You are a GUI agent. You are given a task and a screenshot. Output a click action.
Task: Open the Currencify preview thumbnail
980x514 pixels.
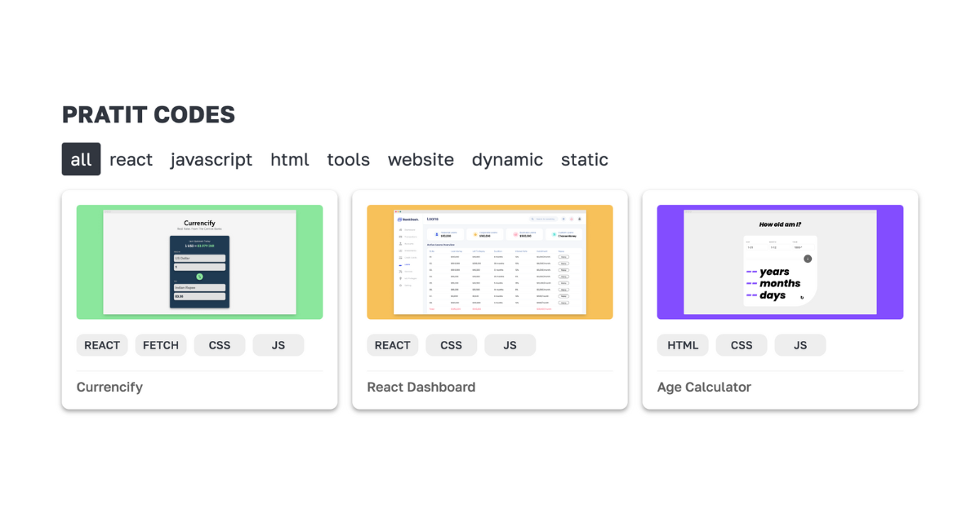199,262
